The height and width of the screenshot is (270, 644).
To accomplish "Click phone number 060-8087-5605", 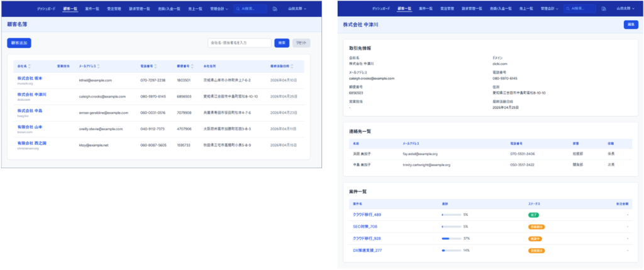I will pyautogui.click(x=153, y=145).
